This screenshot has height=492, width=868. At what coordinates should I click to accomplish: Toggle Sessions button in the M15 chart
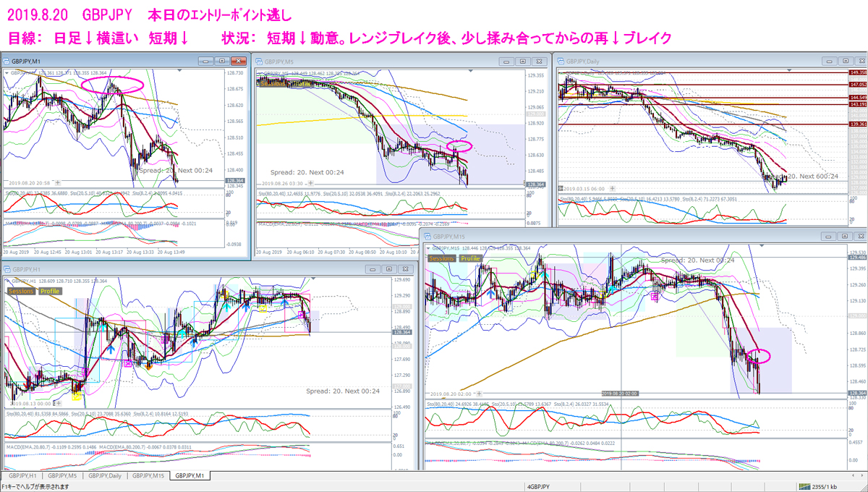(x=441, y=258)
